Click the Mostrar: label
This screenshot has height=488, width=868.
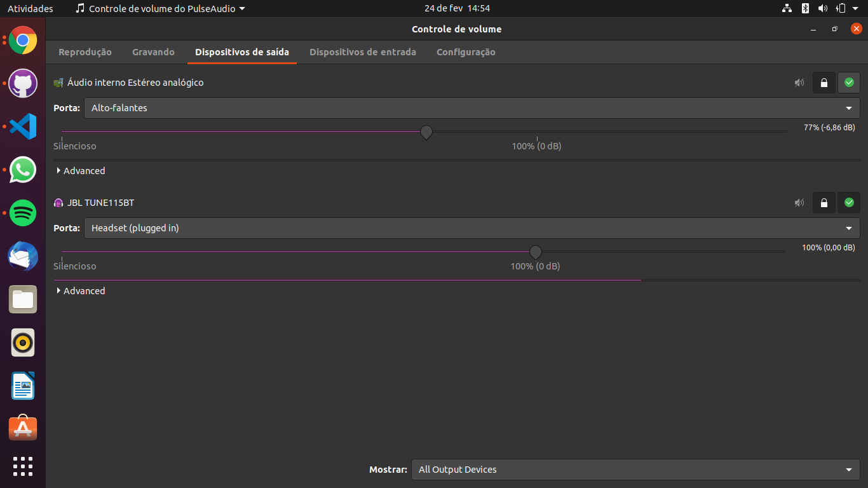388,470
